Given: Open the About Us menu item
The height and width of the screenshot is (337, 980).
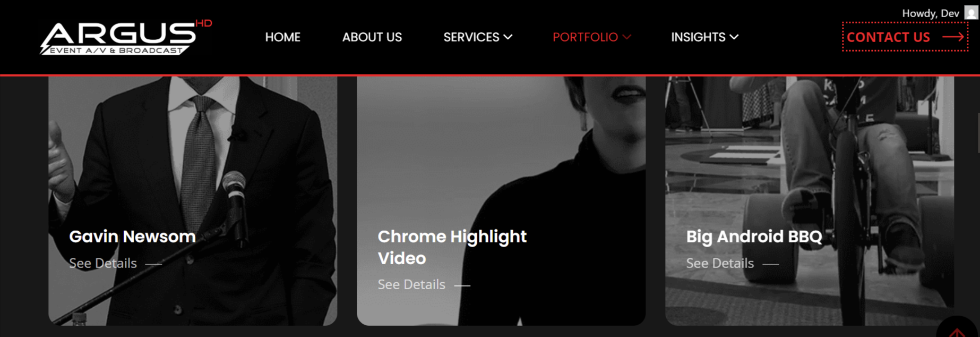Looking at the screenshot, I should 372,37.
